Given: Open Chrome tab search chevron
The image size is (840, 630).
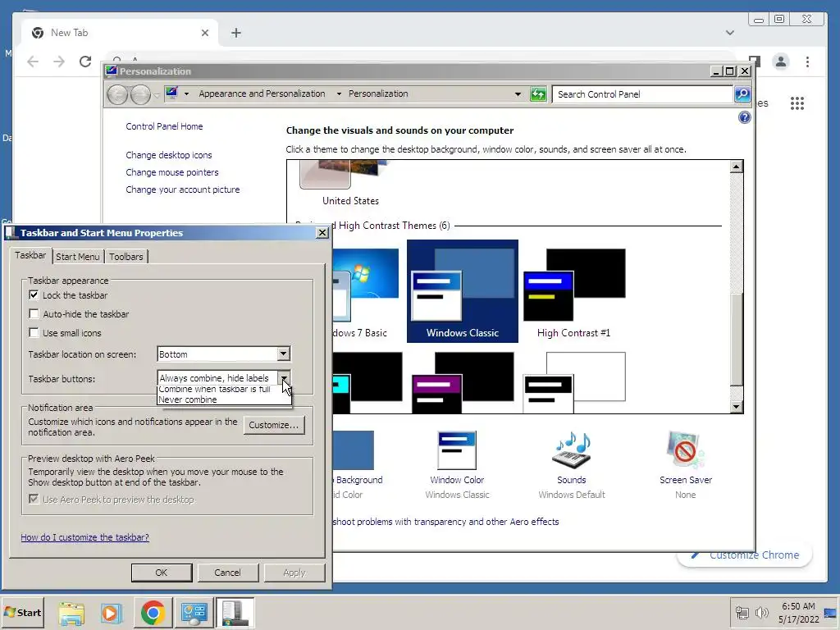Looking at the screenshot, I should tap(729, 33).
